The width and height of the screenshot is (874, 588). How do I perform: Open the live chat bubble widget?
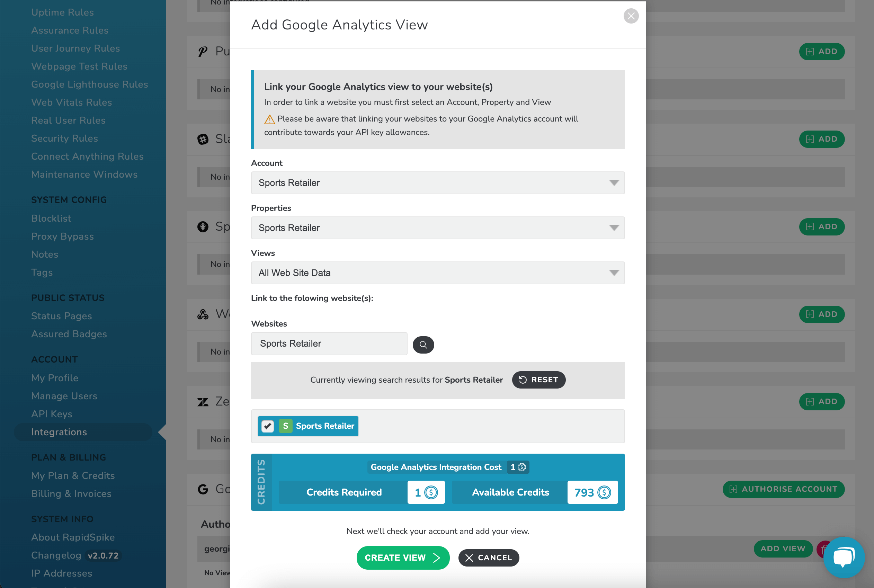click(x=844, y=557)
